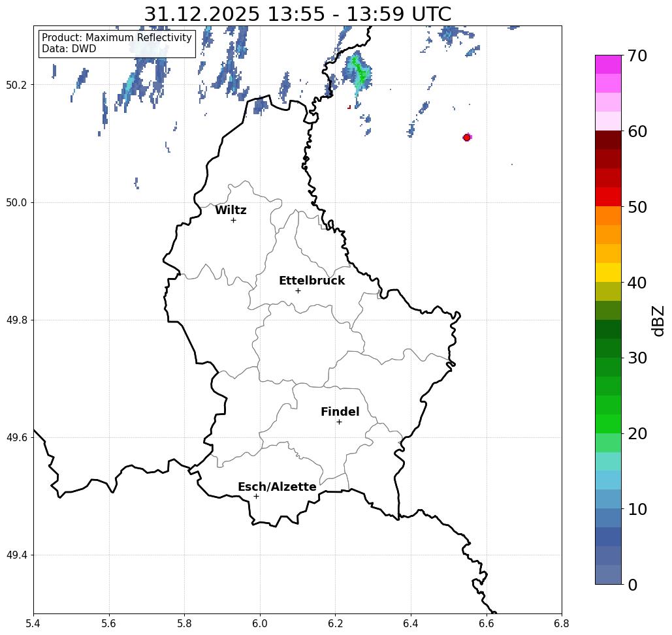672x635 pixels.
Task: Pick the bright green 20 dBZ colorbar segment
Action: pos(608,424)
